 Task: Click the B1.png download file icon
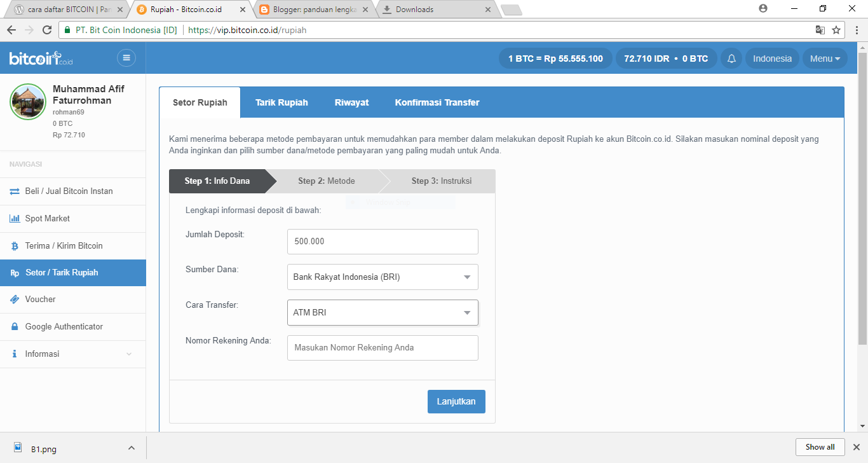point(18,448)
